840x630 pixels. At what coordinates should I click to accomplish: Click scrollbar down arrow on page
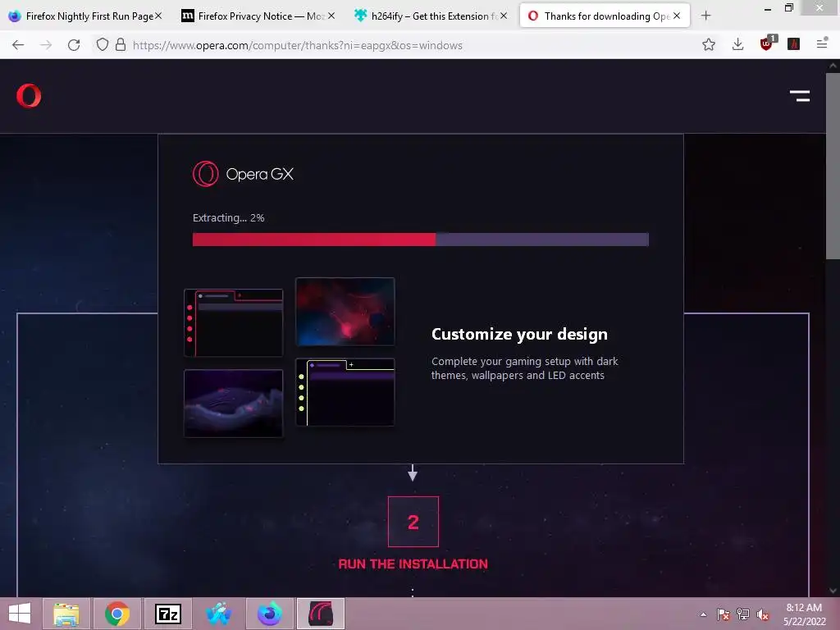coord(833,591)
